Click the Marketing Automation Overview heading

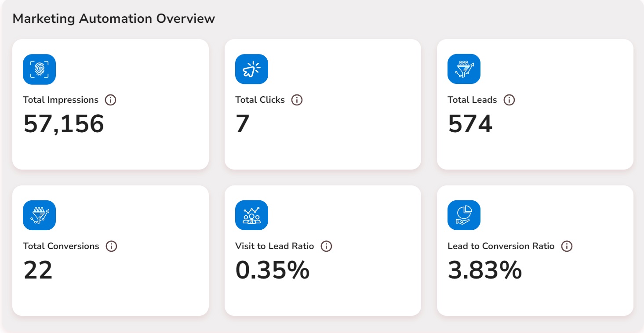114,18
